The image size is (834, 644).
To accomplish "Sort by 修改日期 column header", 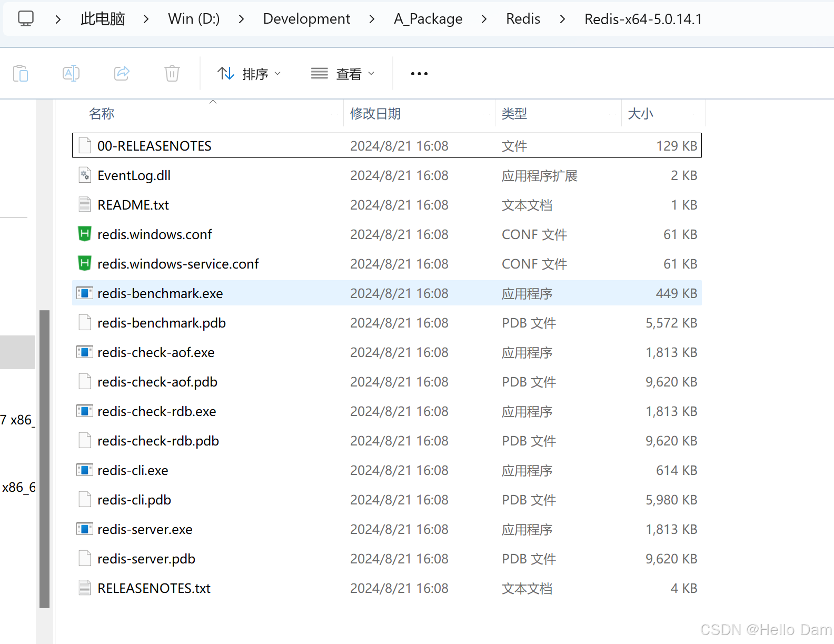I will [x=375, y=114].
